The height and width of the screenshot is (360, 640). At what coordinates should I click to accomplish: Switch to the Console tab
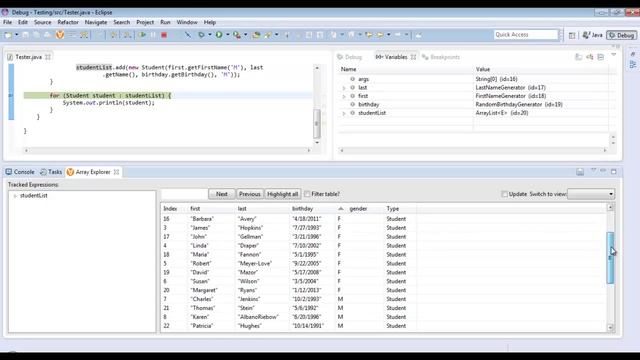20,172
